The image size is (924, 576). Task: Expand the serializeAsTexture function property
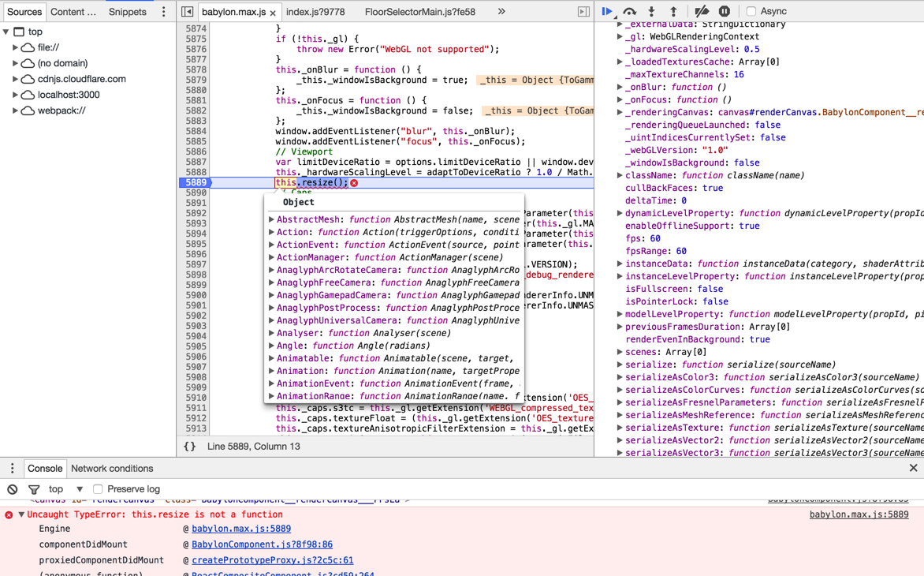point(620,428)
